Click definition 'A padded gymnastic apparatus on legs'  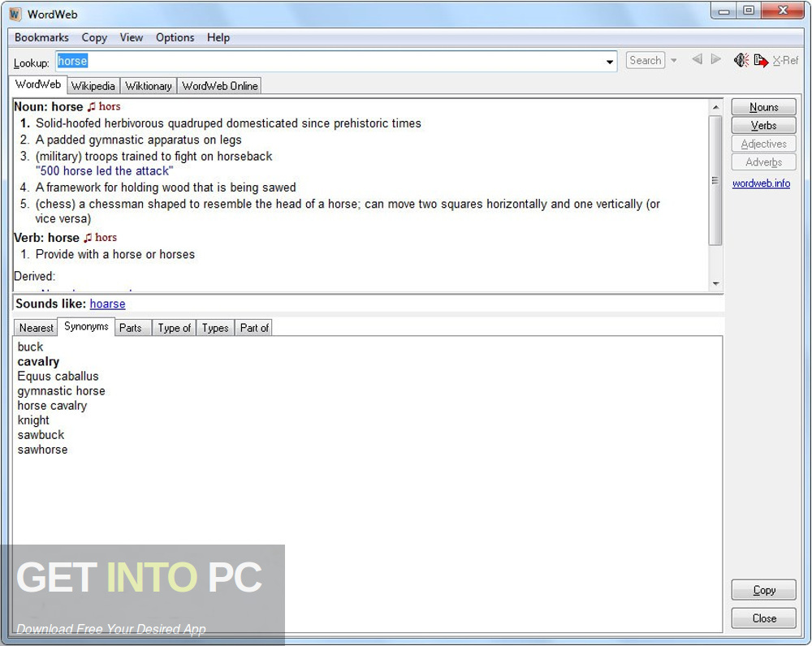[138, 140]
